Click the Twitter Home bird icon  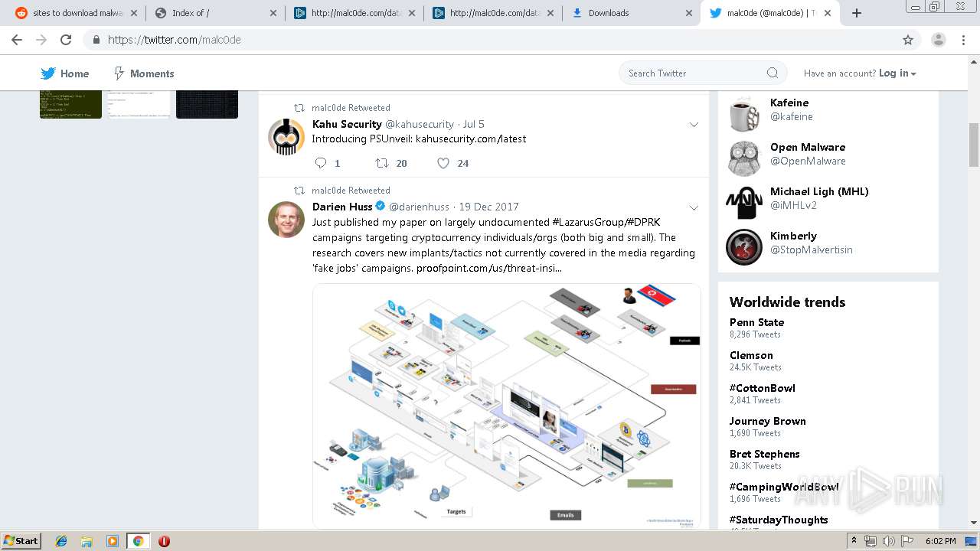pos(48,73)
